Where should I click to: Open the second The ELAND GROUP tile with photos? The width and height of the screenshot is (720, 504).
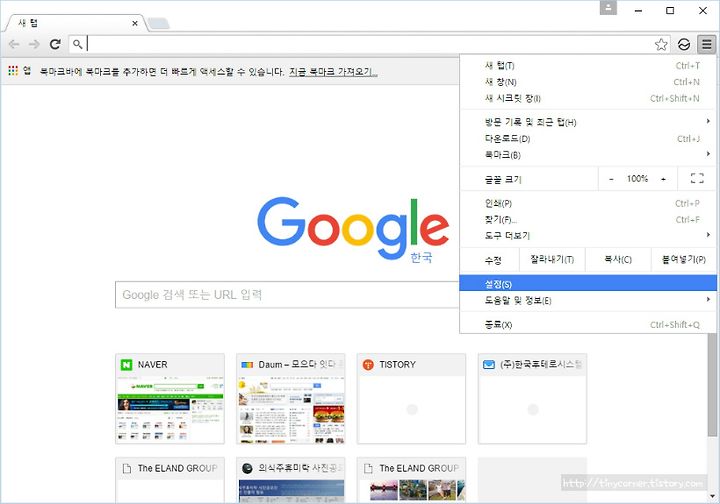pyautogui.click(x=411, y=480)
